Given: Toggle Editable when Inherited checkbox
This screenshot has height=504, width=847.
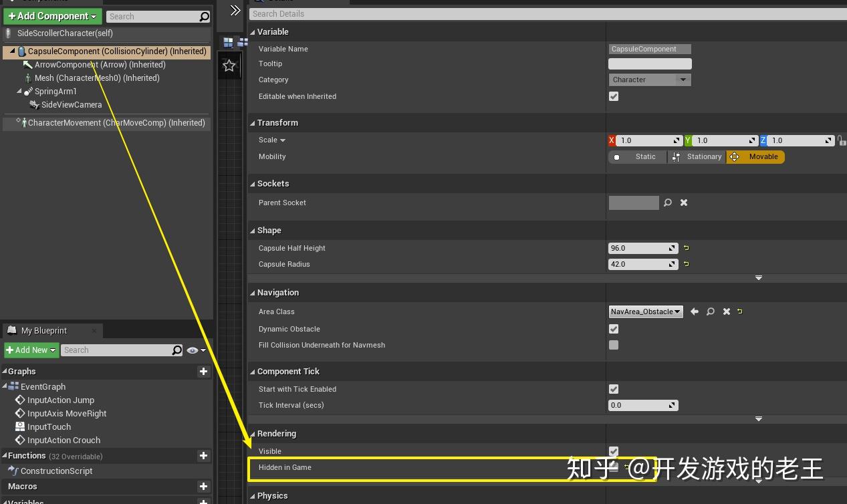Looking at the screenshot, I should tap(614, 96).
